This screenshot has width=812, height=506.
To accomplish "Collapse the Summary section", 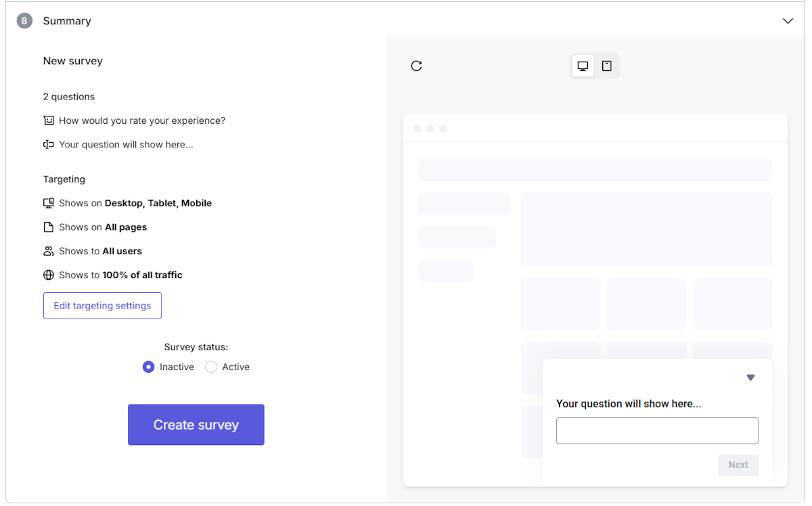I will tap(788, 21).
